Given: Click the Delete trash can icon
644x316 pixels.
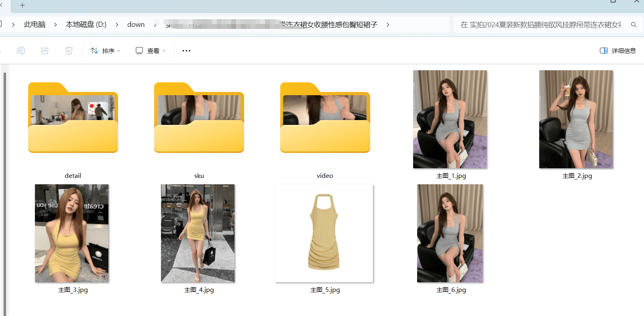Looking at the screenshot, I should click(69, 51).
